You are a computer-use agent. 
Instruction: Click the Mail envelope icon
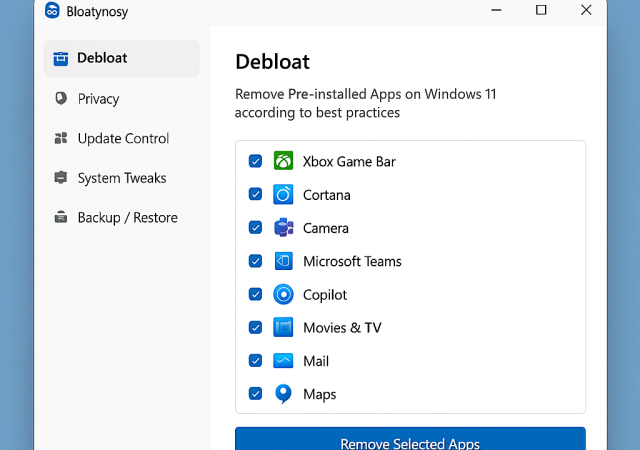pyautogui.click(x=284, y=361)
